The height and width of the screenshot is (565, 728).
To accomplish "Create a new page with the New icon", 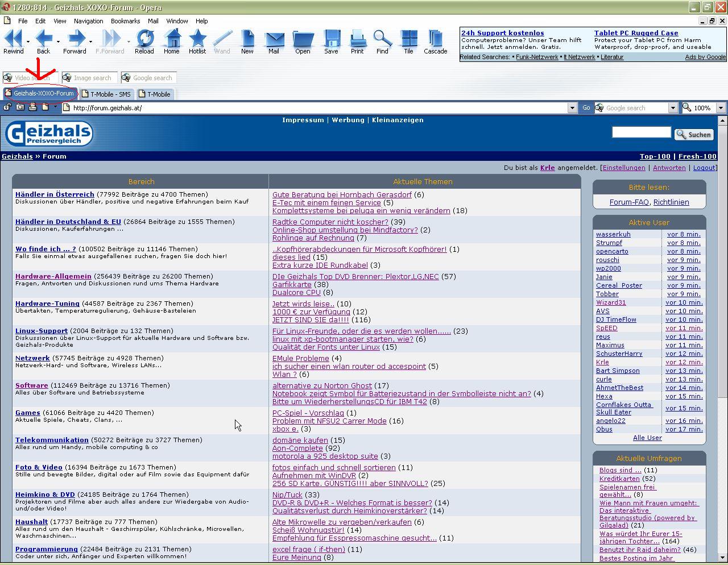I will click(247, 39).
